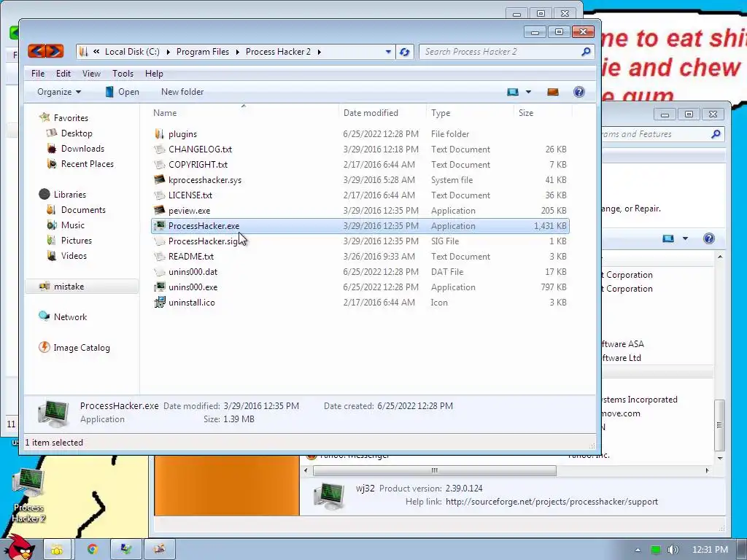Click help icon in Programs and Features window
The width and height of the screenshot is (747, 560).
[709, 238]
